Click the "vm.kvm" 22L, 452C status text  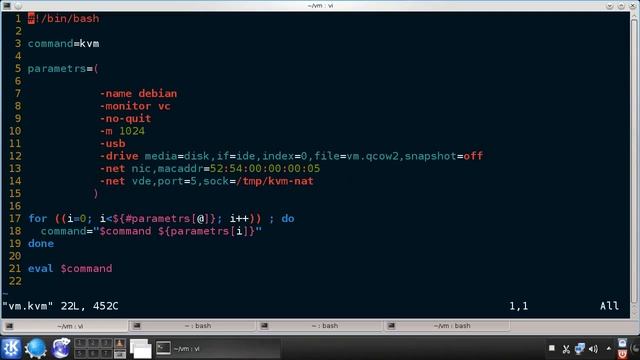point(60,306)
